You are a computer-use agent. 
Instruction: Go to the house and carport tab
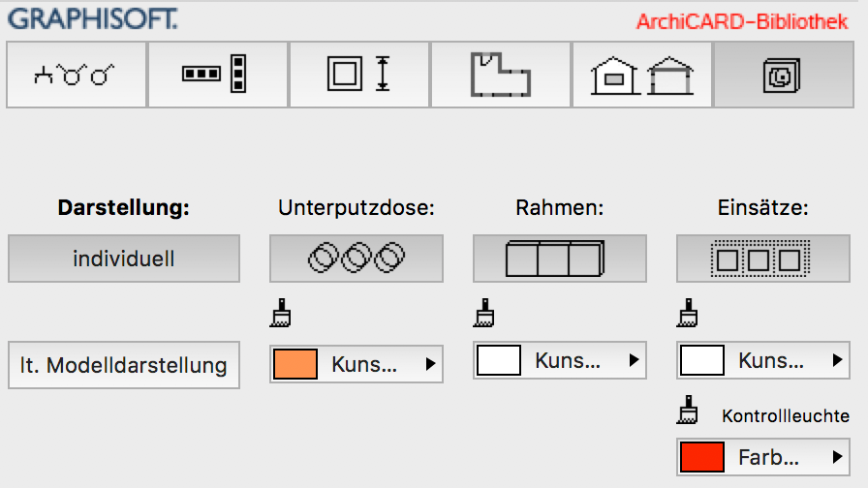click(642, 75)
